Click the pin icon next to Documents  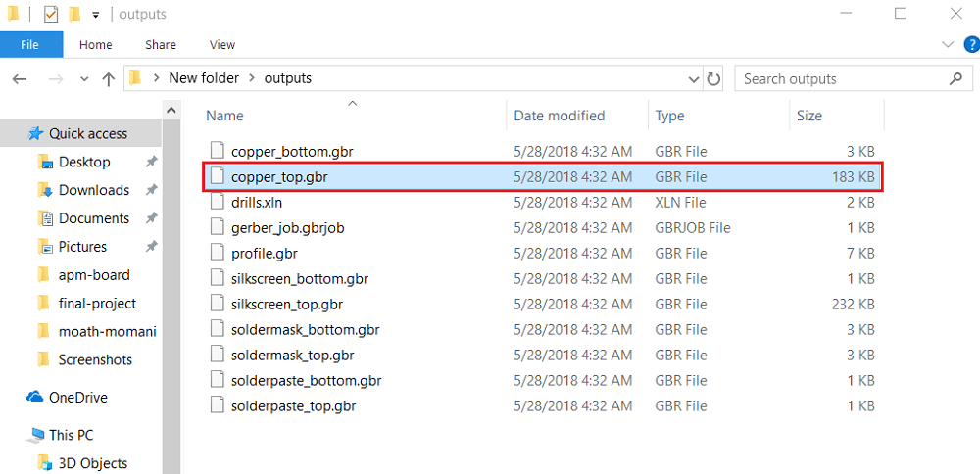151,218
